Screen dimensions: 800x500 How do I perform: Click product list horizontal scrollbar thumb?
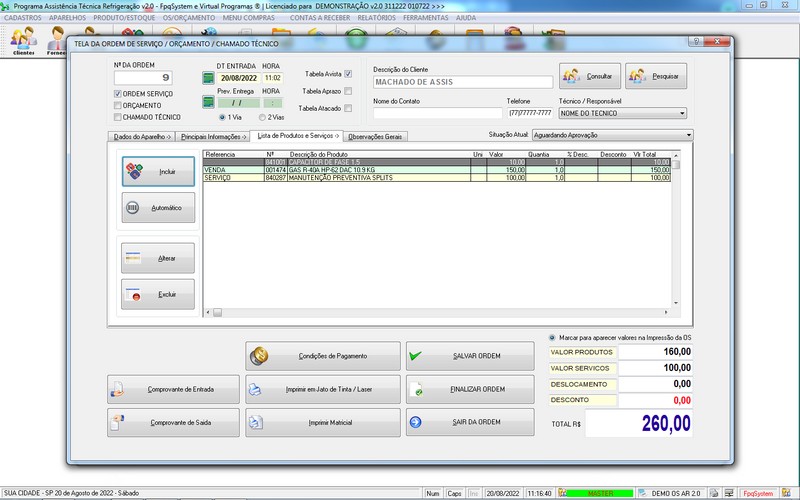tap(217, 312)
